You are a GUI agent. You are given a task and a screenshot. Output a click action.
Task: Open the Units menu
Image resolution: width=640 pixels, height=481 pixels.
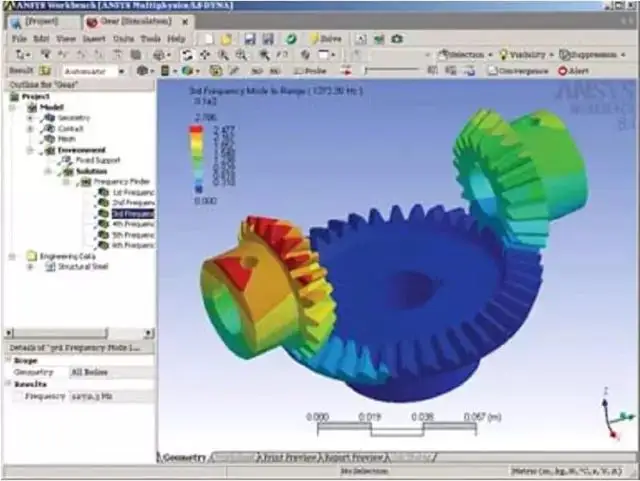[123, 39]
